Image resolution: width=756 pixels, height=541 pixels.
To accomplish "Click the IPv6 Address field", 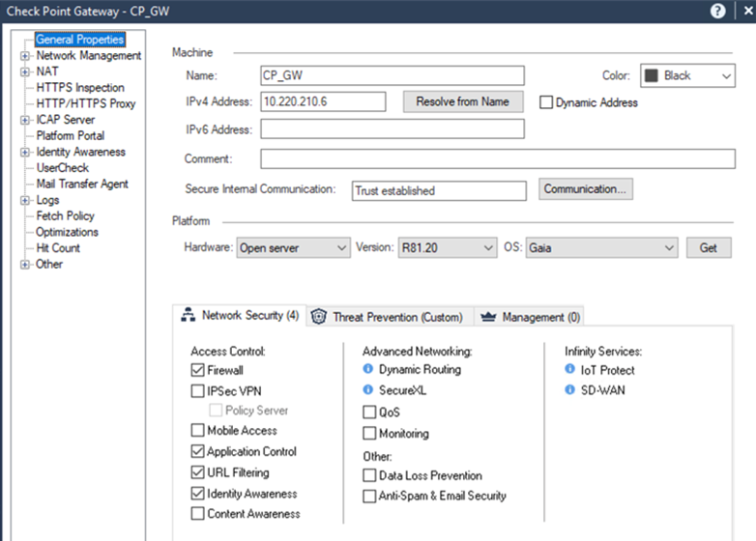I will coord(393,129).
